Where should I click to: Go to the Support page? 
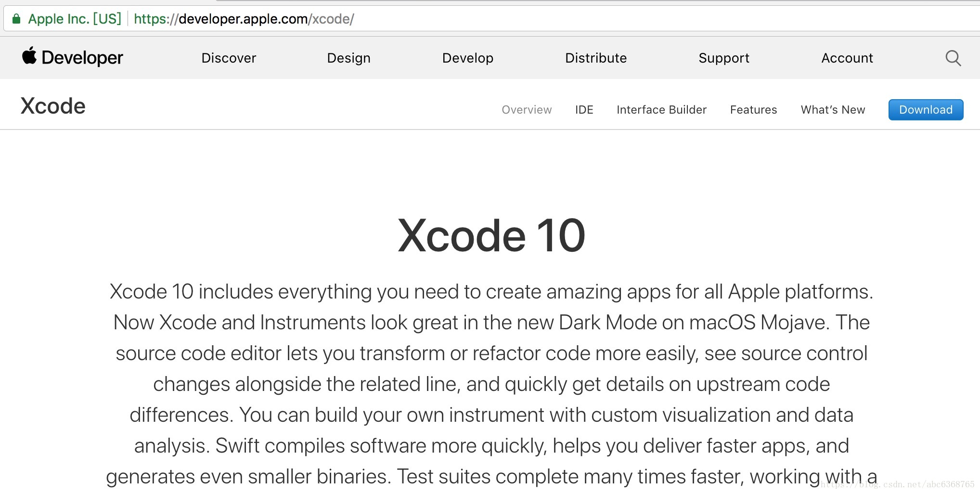(x=723, y=58)
